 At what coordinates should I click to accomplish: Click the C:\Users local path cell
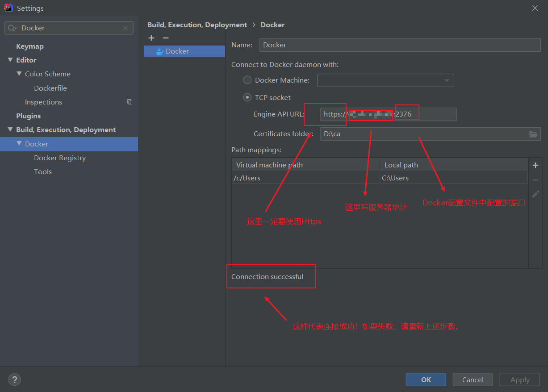(x=454, y=178)
